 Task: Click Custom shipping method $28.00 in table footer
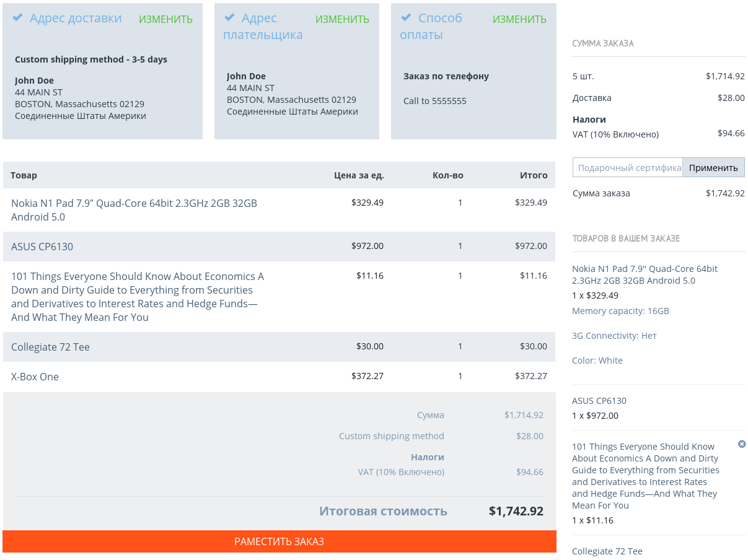click(x=530, y=436)
